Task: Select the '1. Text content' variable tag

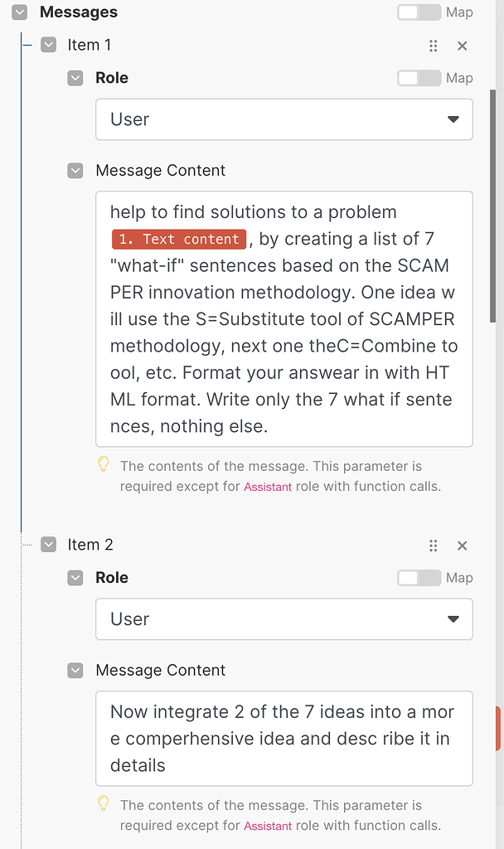Action: point(178,239)
